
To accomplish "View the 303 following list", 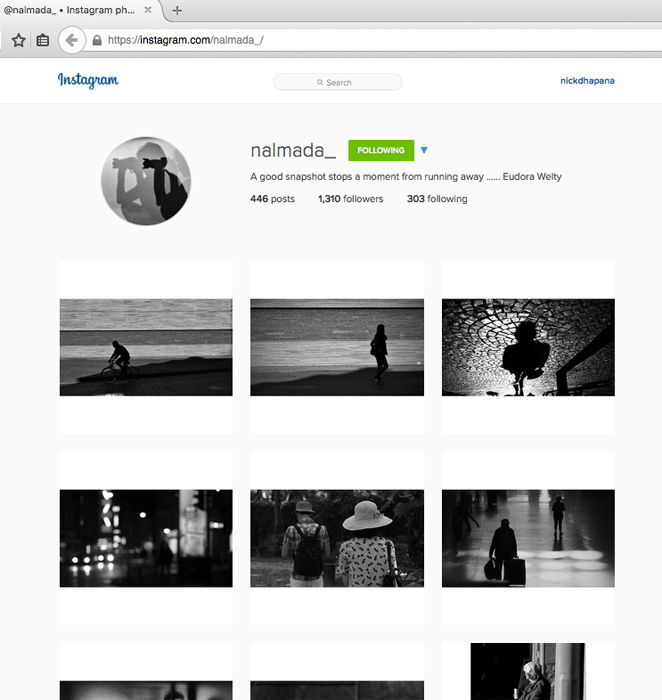I will coord(437,199).
